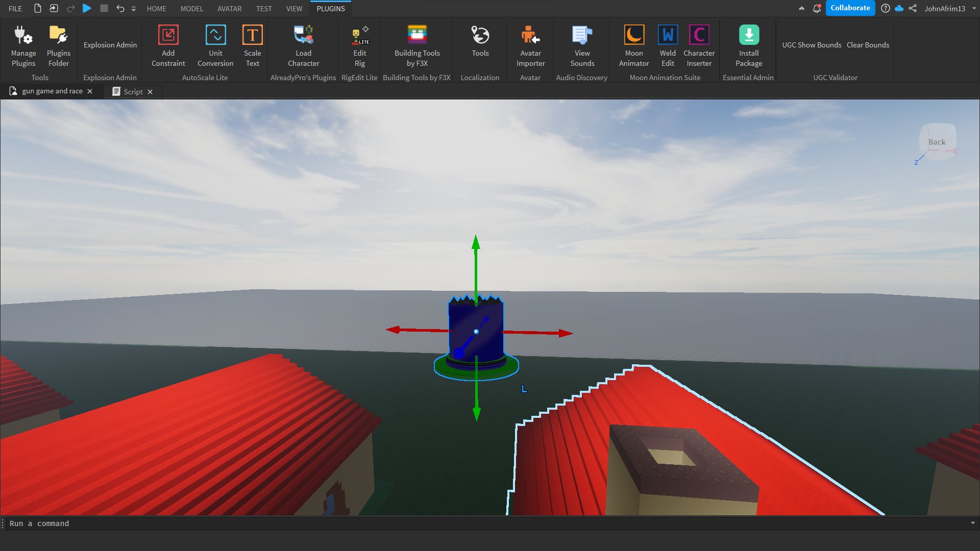The height and width of the screenshot is (551, 980).
Task: Select the Scale Text tool
Action: click(x=252, y=44)
